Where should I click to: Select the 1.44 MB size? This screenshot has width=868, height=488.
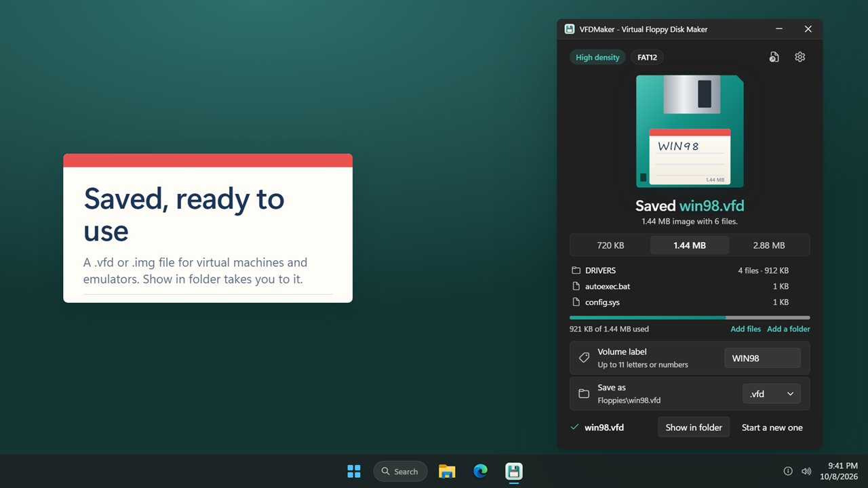pyautogui.click(x=690, y=245)
